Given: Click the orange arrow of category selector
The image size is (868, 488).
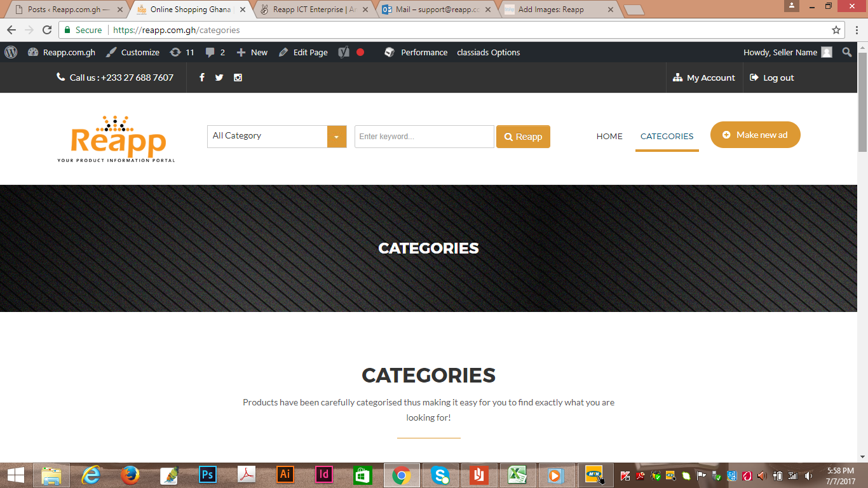Looking at the screenshot, I should [x=337, y=137].
